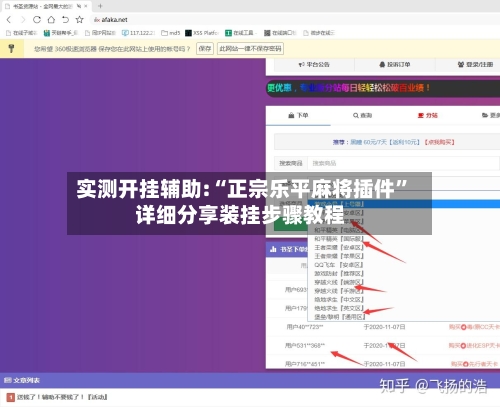
Task: Reload the page with refresh icon
Action: (37, 20)
